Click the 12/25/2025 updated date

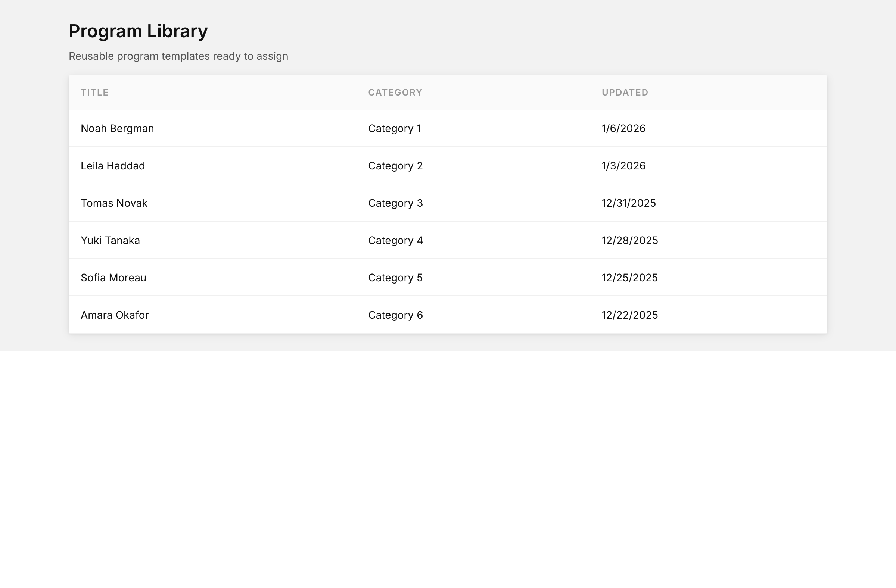[x=629, y=277]
